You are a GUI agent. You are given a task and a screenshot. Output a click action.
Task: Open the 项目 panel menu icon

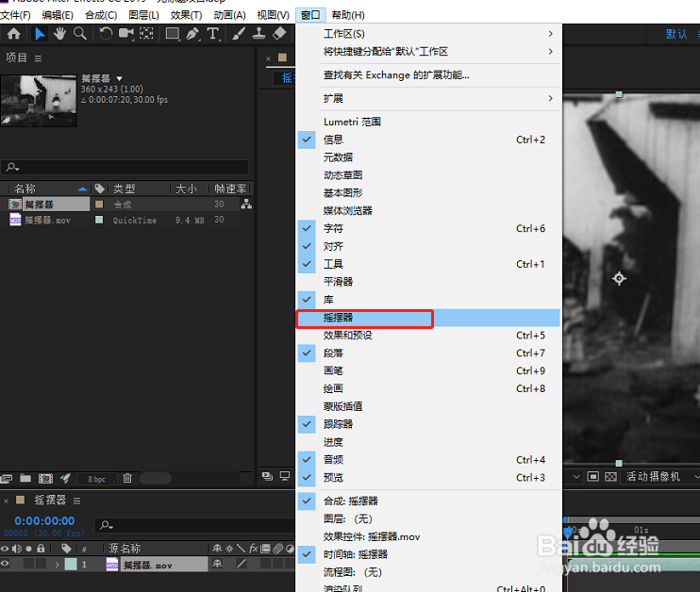tap(39, 58)
